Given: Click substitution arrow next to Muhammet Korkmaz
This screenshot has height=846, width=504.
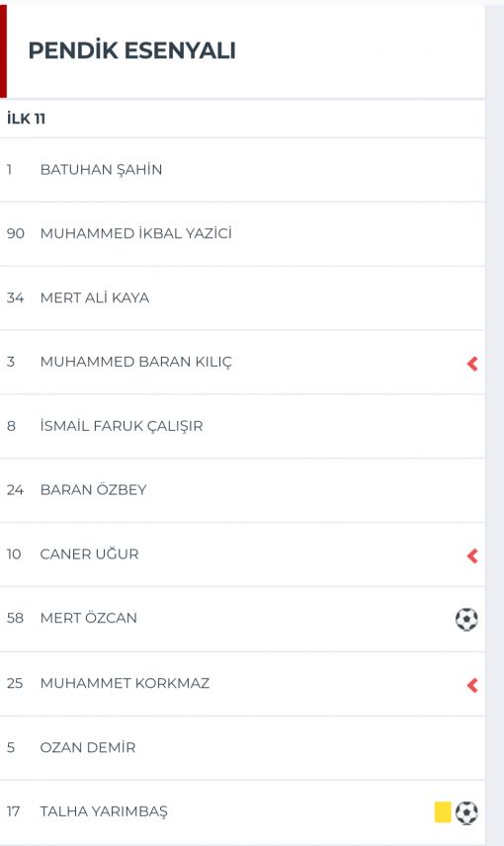Looking at the screenshot, I should coord(472,685).
